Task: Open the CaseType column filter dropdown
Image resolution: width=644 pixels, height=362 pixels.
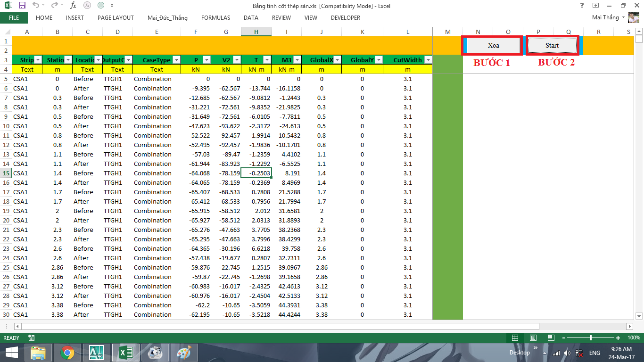Action: click(176, 60)
